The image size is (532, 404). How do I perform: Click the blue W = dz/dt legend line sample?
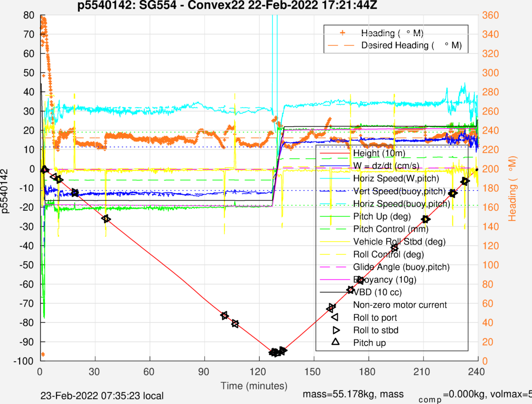(x=333, y=166)
